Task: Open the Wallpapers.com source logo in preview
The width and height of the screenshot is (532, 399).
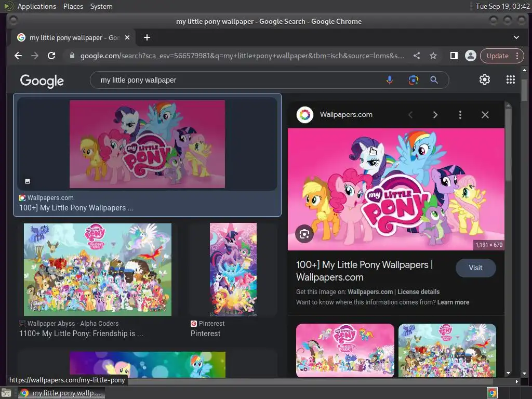Action: pyautogui.click(x=304, y=115)
